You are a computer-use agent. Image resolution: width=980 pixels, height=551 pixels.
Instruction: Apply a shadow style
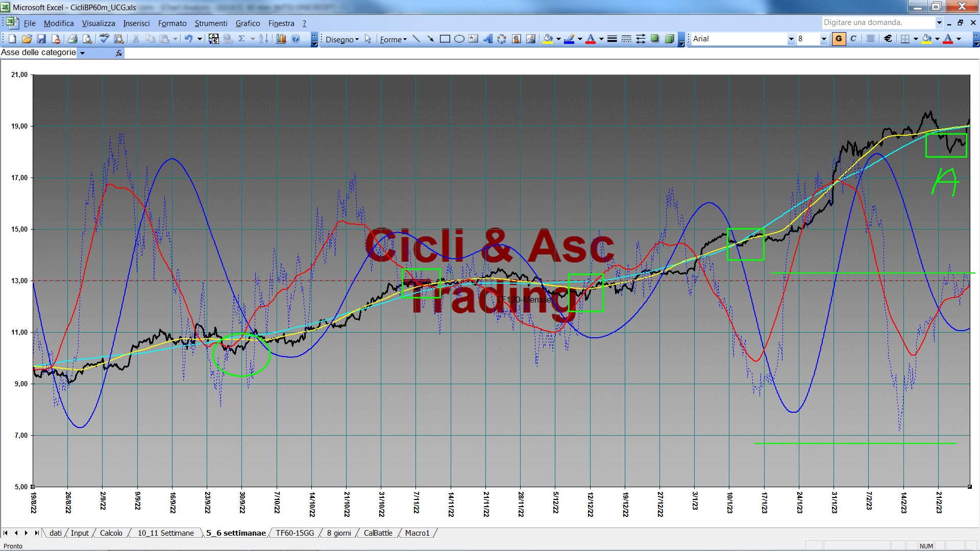tap(655, 39)
